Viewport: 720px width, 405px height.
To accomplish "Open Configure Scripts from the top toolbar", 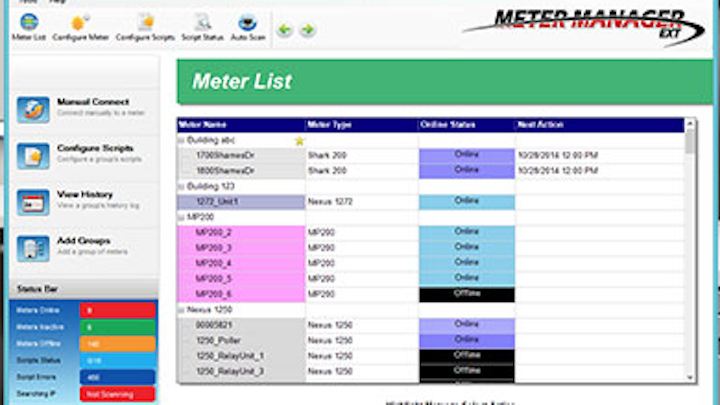I will pos(145,28).
